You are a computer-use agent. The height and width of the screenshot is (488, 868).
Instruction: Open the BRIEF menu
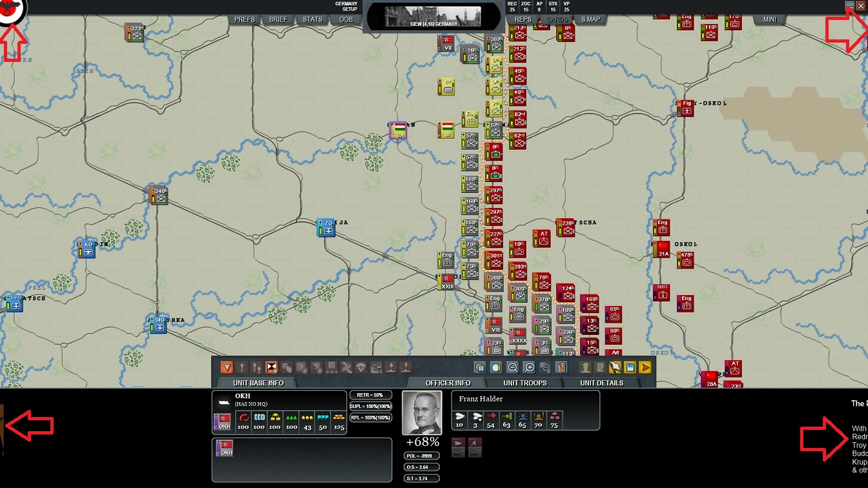point(278,19)
